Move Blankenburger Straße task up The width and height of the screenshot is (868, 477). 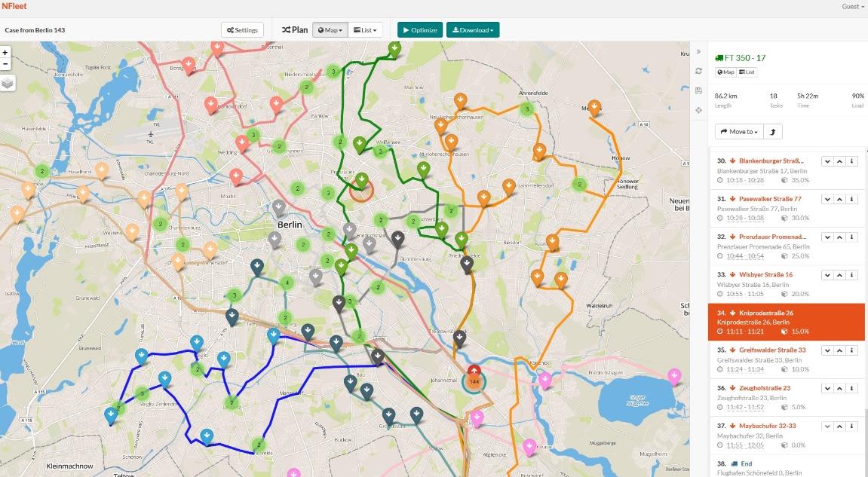point(840,161)
